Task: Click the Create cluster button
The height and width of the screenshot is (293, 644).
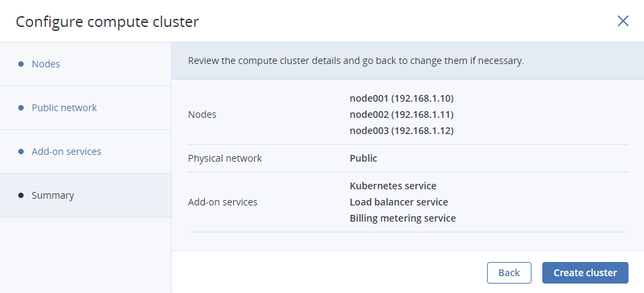Action: pyautogui.click(x=585, y=273)
